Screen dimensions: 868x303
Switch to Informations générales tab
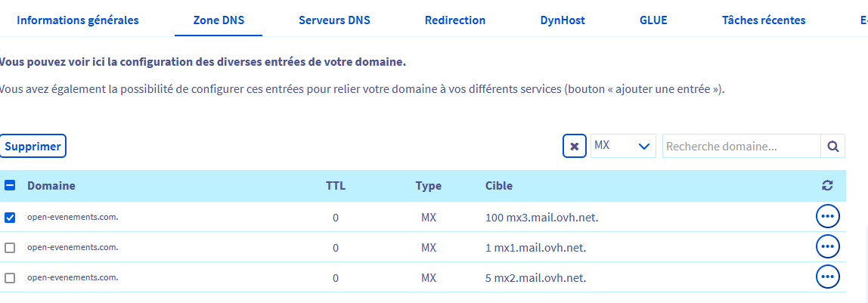coord(78,20)
